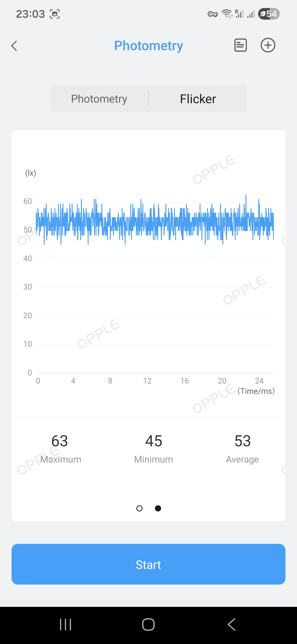Tap the VPN key status icon

(x=213, y=14)
